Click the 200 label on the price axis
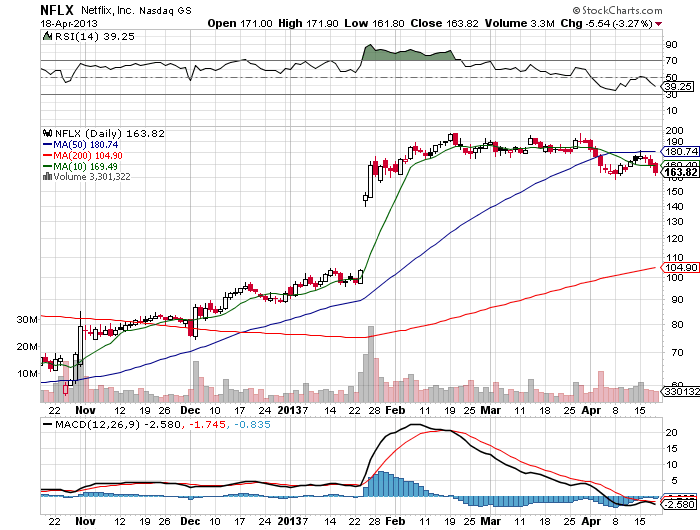The height and width of the screenshot is (530, 700). point(675,130)
